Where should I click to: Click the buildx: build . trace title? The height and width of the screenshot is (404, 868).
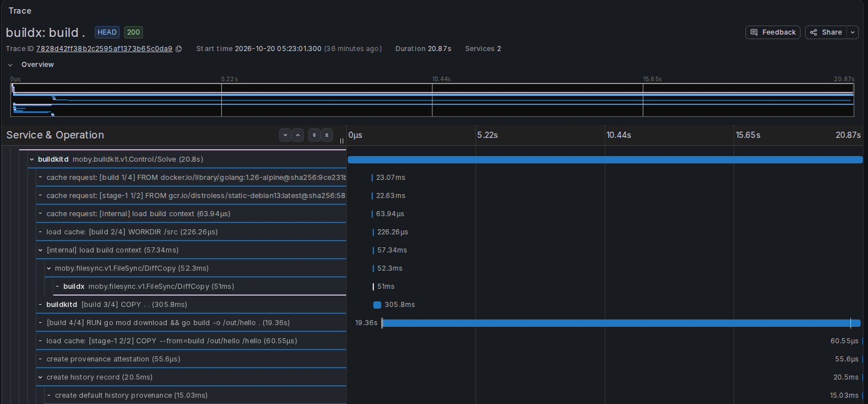[x=45, y=32]
